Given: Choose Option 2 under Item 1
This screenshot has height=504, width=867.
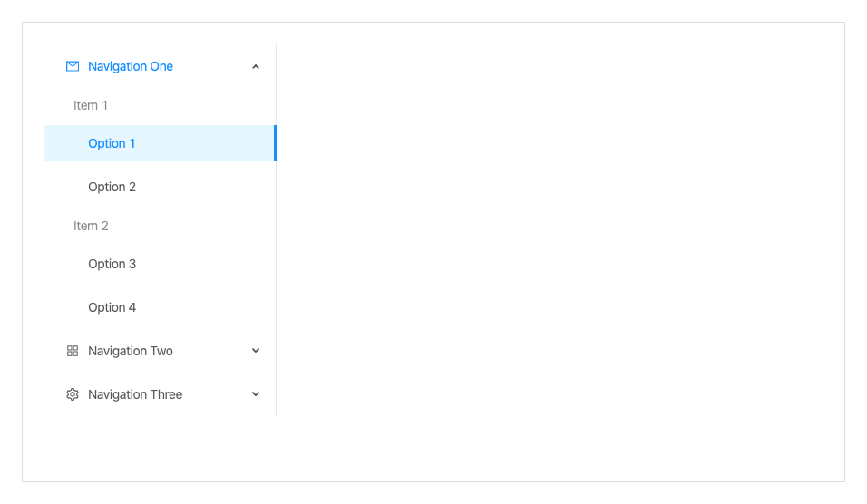Looking at the screenshot, I should tap(160, 187).
